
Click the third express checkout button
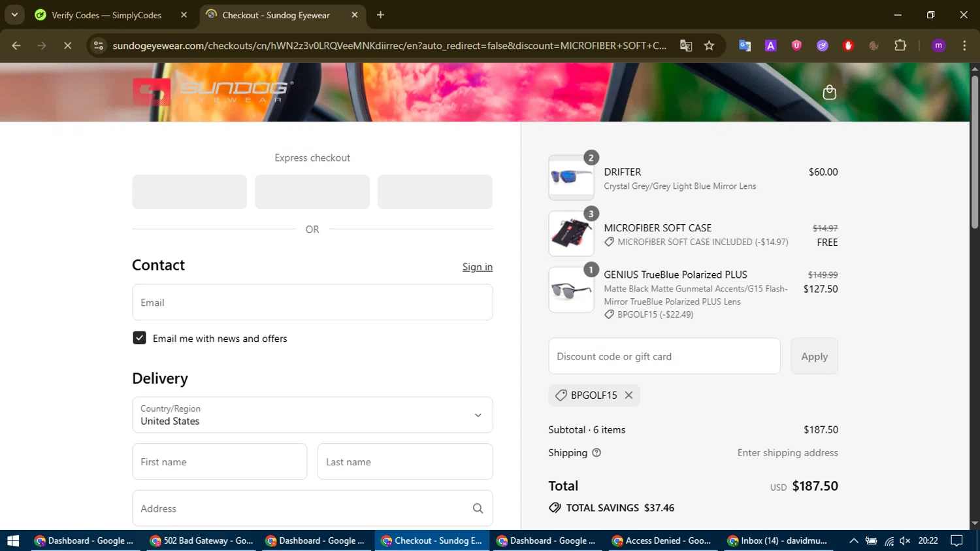(x=434, y=192)
